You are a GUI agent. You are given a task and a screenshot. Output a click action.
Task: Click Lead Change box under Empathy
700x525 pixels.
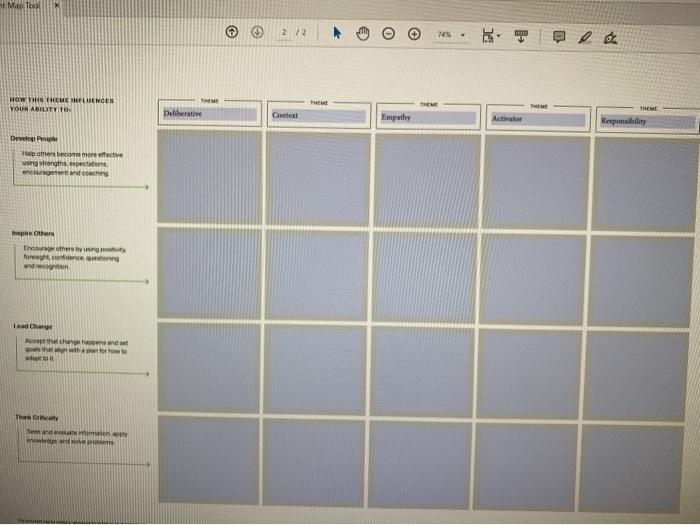coord(422,372)
